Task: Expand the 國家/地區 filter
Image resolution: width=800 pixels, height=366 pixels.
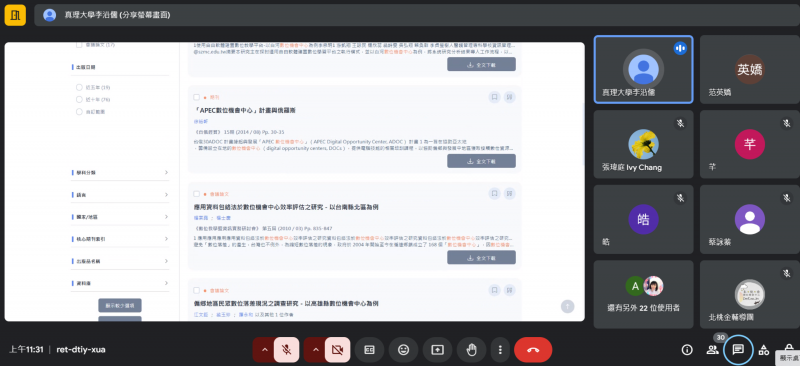Action: (x=120, y=217)
